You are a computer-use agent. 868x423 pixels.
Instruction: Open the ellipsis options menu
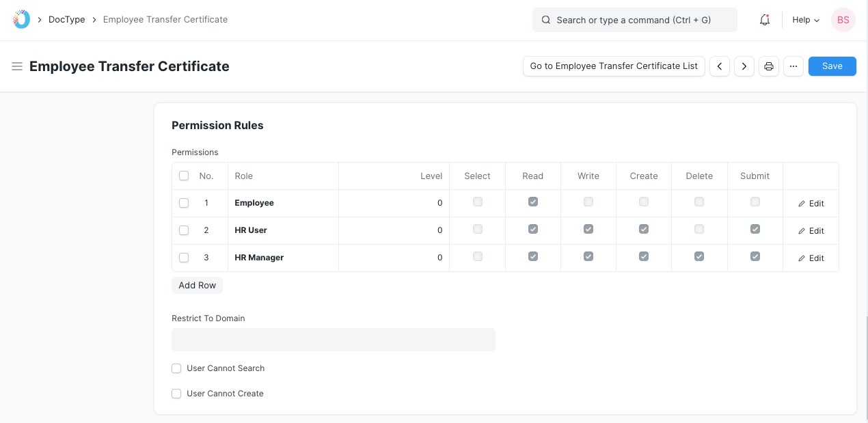(793, 66)
